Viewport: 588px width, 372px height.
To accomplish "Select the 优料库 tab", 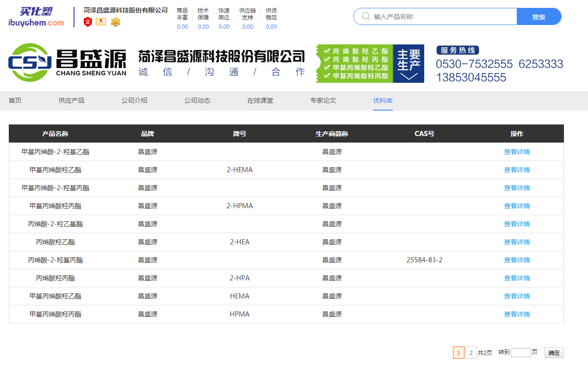I will pyautogui.click(x=383, y=100).
